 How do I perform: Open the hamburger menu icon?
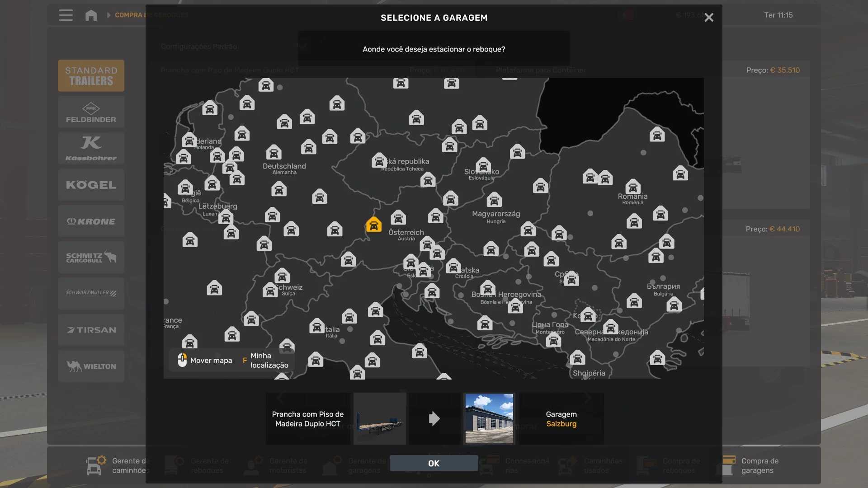[x=66, y=15]
